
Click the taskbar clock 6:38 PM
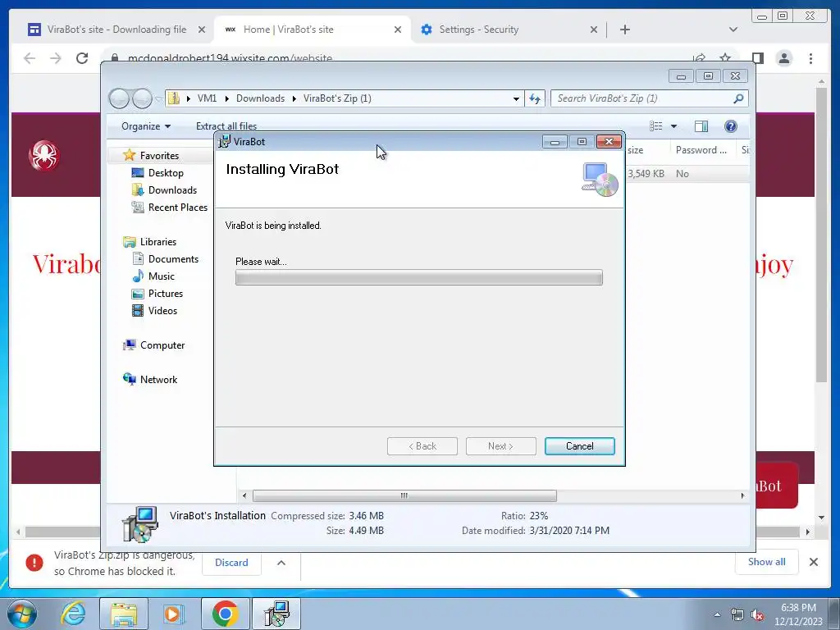798,608
